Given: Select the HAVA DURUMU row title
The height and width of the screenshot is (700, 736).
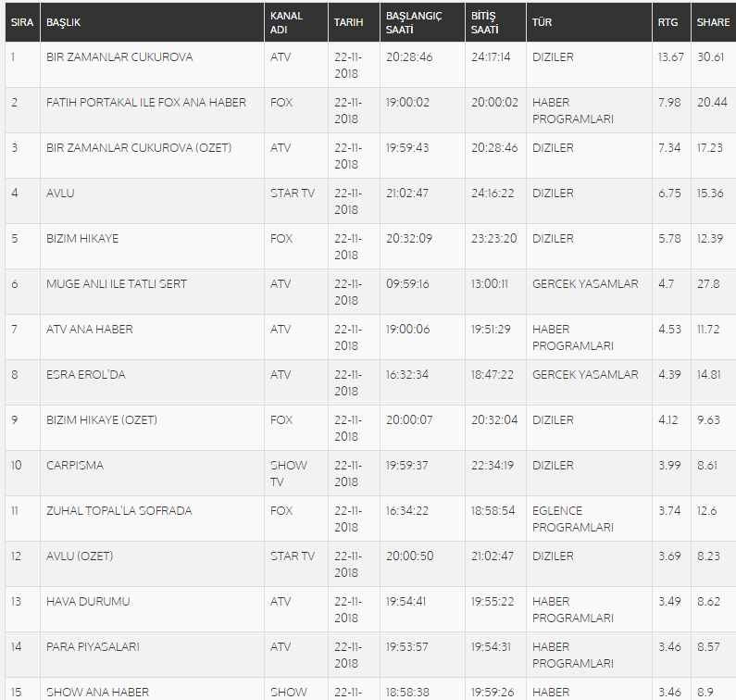Looking at the screenshot, I should click(x=88, y=602).
